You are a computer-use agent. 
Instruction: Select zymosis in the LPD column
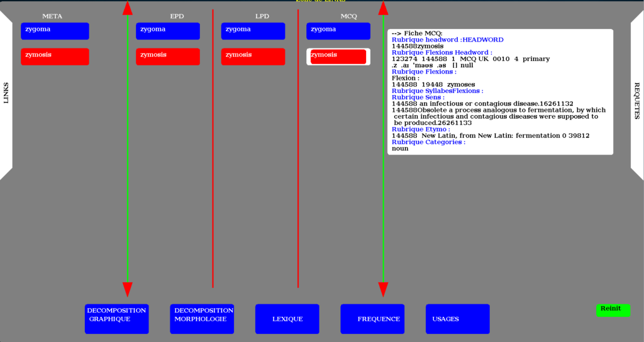tap(253, 57)
